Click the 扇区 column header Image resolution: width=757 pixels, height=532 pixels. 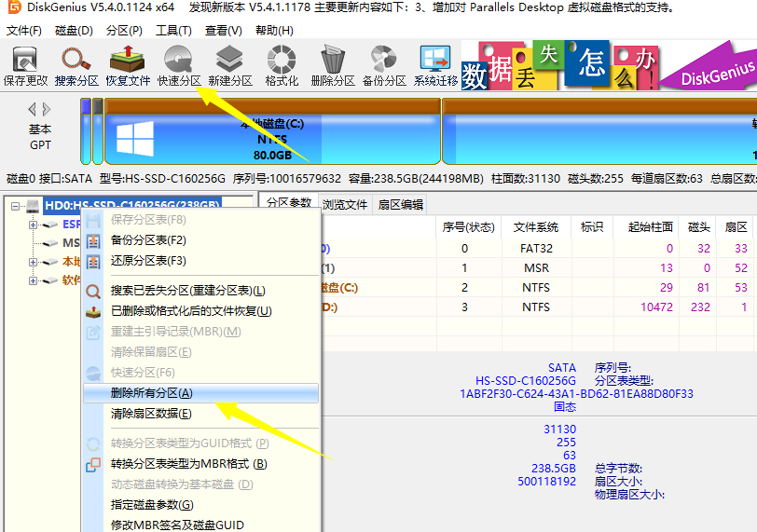click(736, 227)
